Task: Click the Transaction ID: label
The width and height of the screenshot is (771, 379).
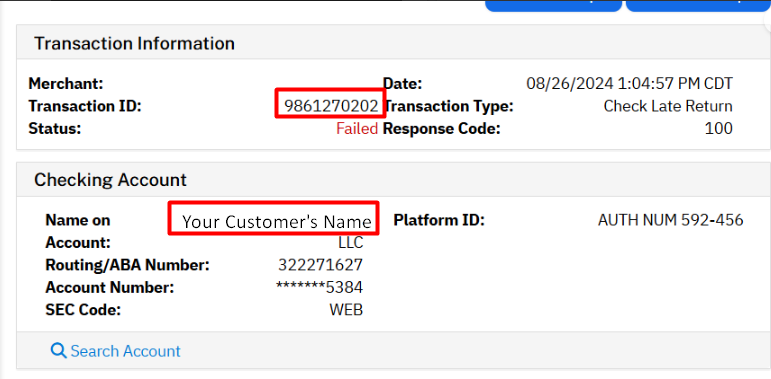Action: click(x=85, y=106)
